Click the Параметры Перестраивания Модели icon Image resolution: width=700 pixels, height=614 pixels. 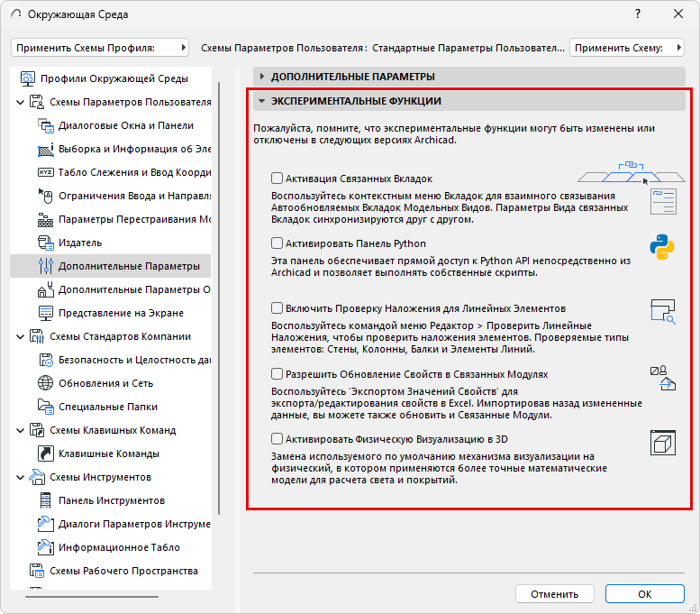pyautogui.click(x=46, y=219)
